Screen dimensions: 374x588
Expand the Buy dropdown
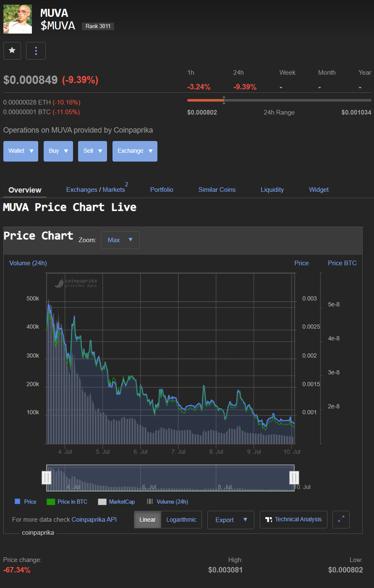(58, 151)
